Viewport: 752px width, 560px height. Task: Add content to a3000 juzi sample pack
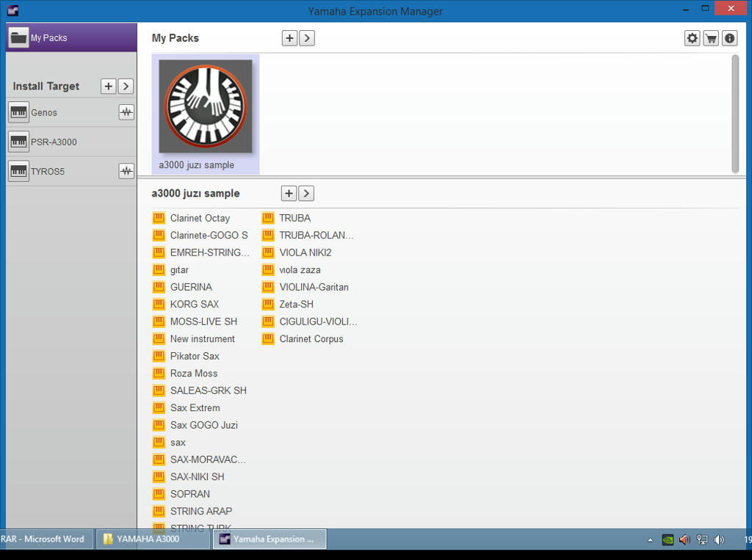288,193
